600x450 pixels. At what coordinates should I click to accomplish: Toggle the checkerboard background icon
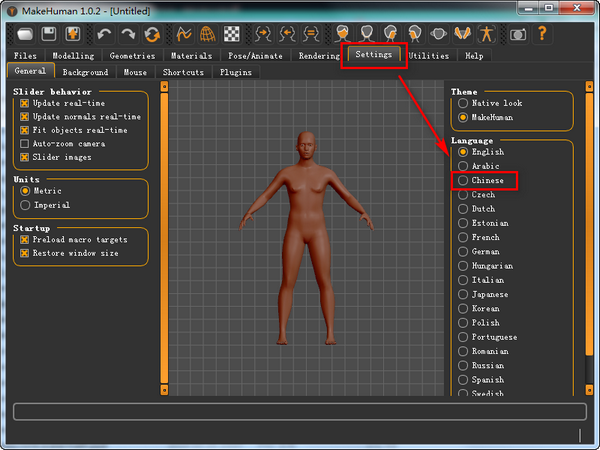pos(232,33)
